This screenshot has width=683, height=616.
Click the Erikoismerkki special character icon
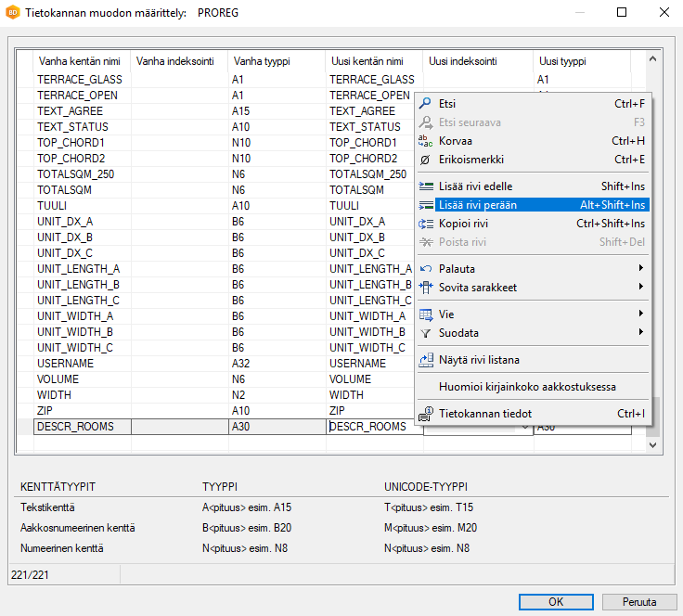426,160
